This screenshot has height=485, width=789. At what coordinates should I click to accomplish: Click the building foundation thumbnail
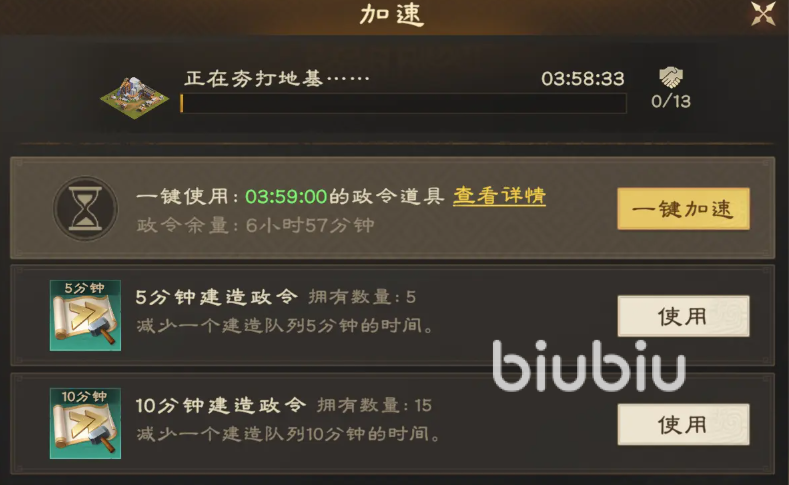pyautogui.click(x=134, y=98)
